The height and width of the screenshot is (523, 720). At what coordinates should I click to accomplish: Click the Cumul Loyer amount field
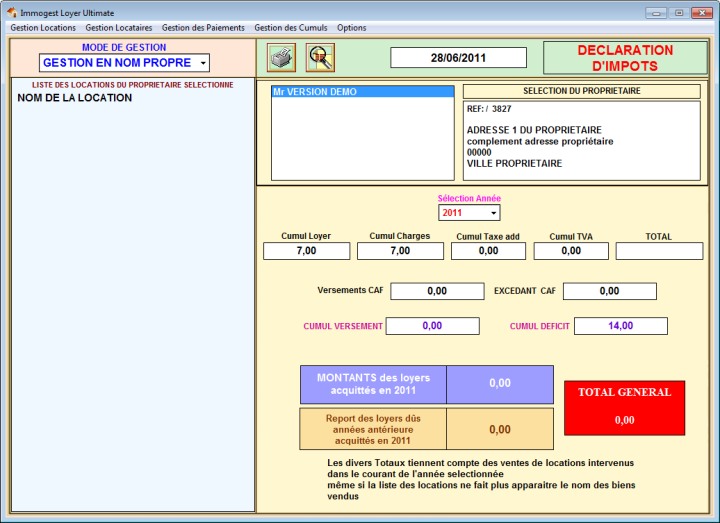point(306,251)
